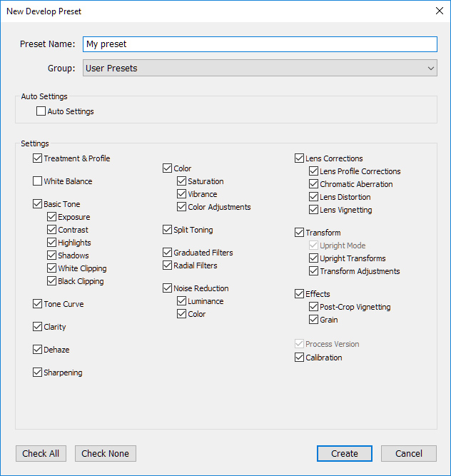Open the Group dropdown for User Presets
Image resolution: width=451 pixels, height=476 pixels.
click(260, 69)
